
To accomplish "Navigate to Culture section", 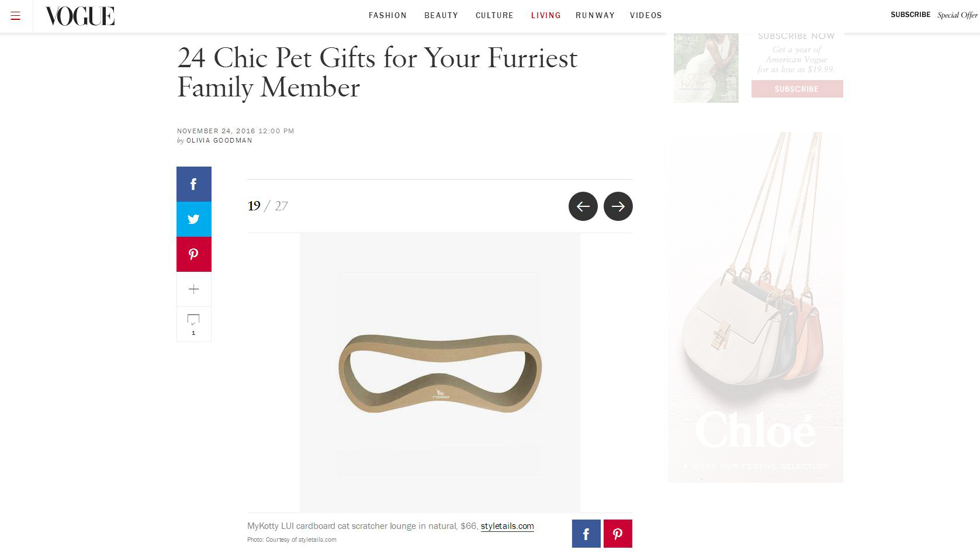I will pos(494,16).
